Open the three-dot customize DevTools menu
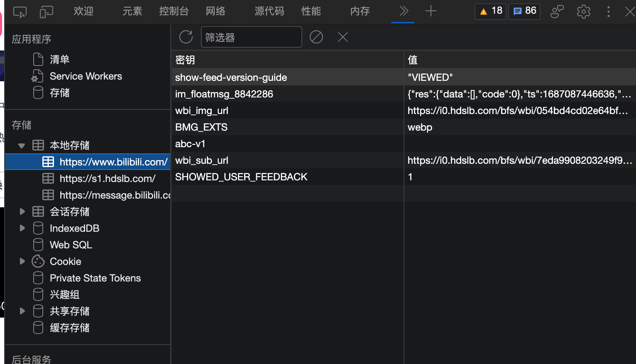 pyautogui.click(x=608, y=12)
